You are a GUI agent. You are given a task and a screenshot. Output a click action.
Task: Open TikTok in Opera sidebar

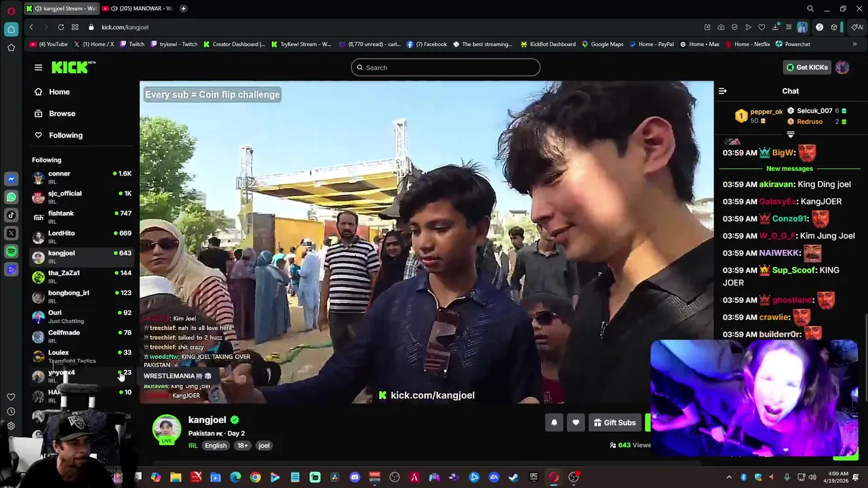click(11, 215)
